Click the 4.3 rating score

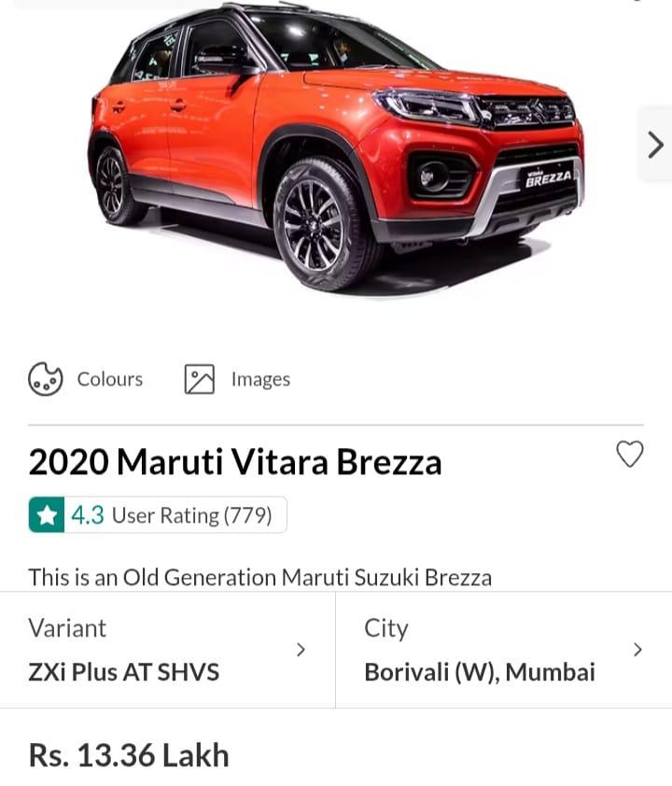87,515
